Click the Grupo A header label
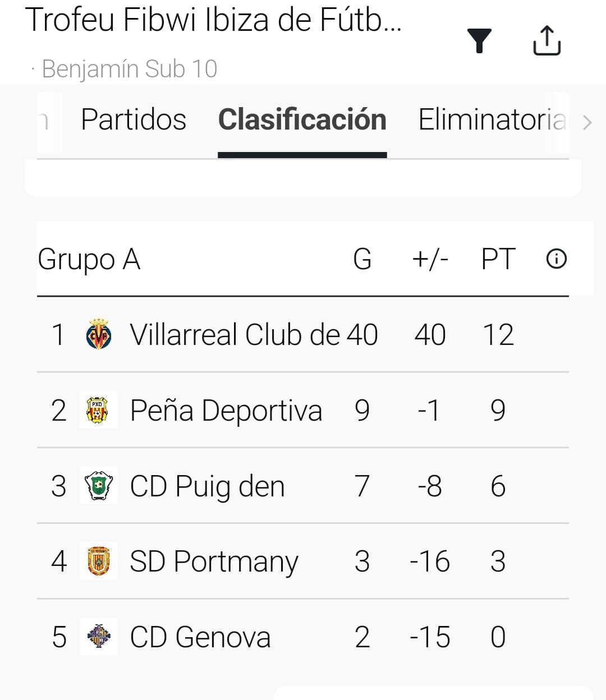The height and width of the screenshot is (700, 606). click(x=89, y=259)
